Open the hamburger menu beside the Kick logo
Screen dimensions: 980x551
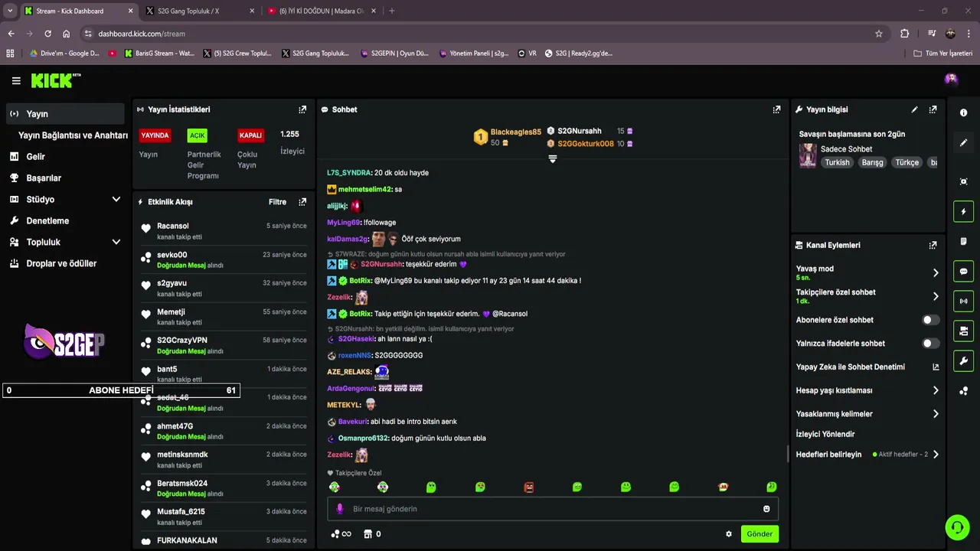[x=16, y=80]
